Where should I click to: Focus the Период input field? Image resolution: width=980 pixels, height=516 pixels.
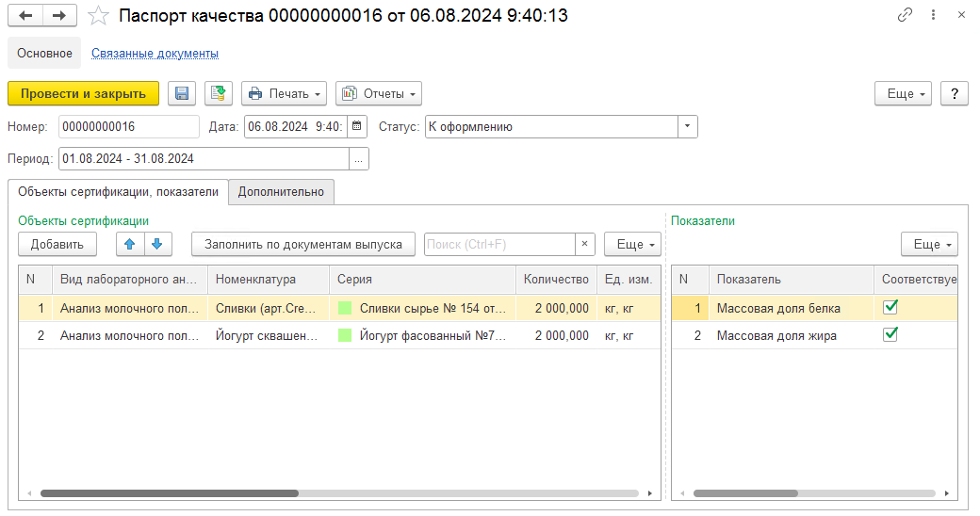point(204,159)
